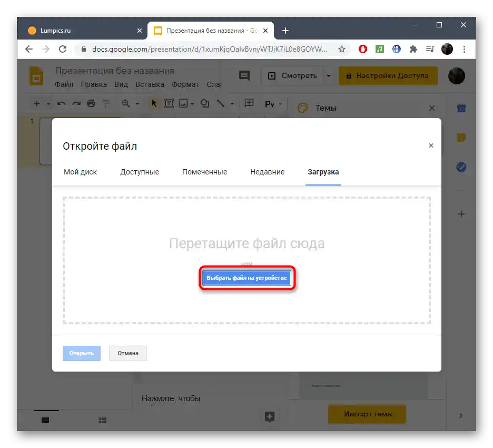Screen dimensions: 493x448
Task: Click the browser back arrow
Action: click(x=29, y=49)
